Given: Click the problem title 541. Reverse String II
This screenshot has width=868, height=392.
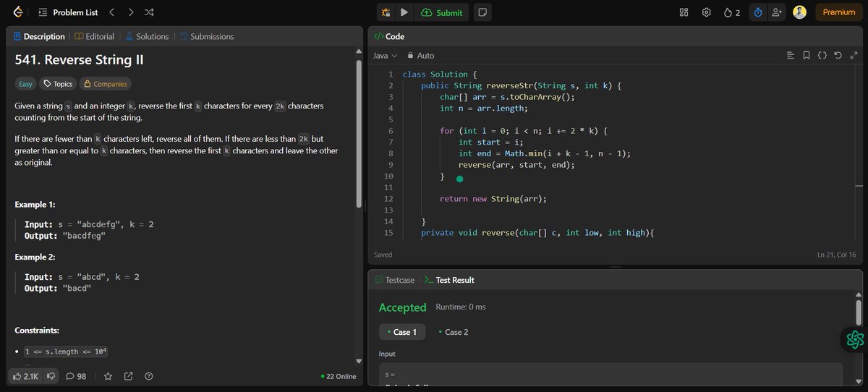Looking at the screenshot, I should click(x=80, y=60).
